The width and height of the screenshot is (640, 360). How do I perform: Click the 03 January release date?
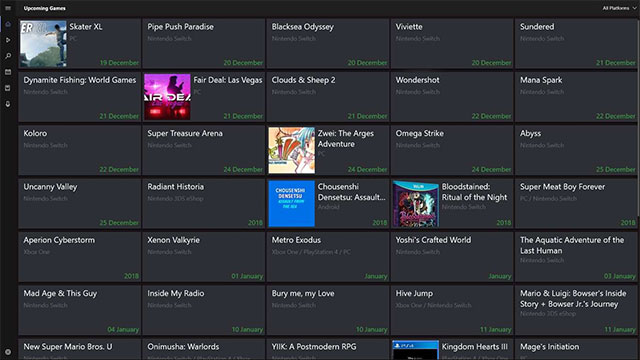(620, 276)
